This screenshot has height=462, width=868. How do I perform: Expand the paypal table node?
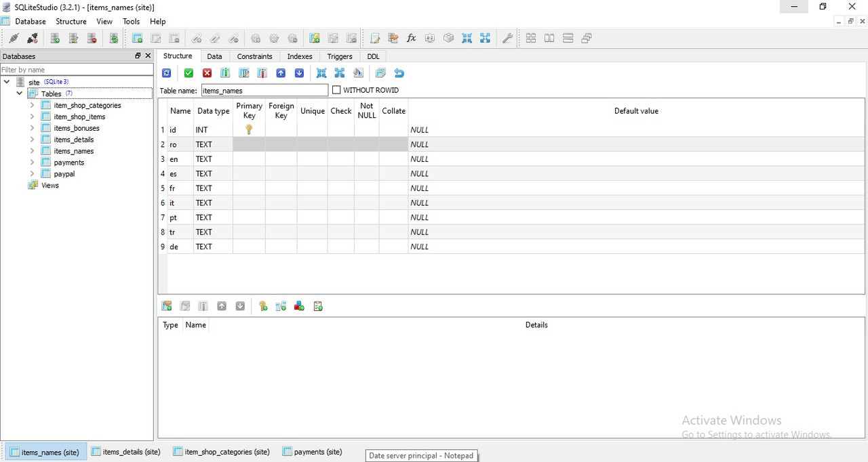coord(32,174)
